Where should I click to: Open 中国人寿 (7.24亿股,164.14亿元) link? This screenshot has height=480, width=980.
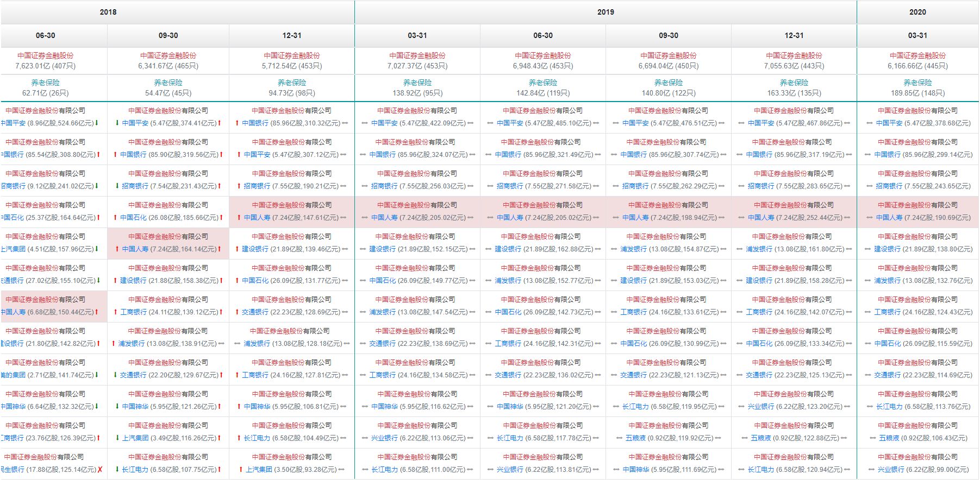[x=135, y=249]
